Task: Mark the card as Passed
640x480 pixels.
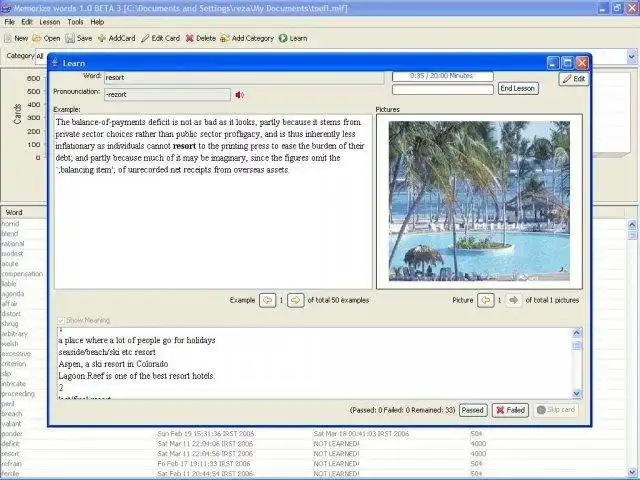Action: pyautogui.click(x=473, y=410)
